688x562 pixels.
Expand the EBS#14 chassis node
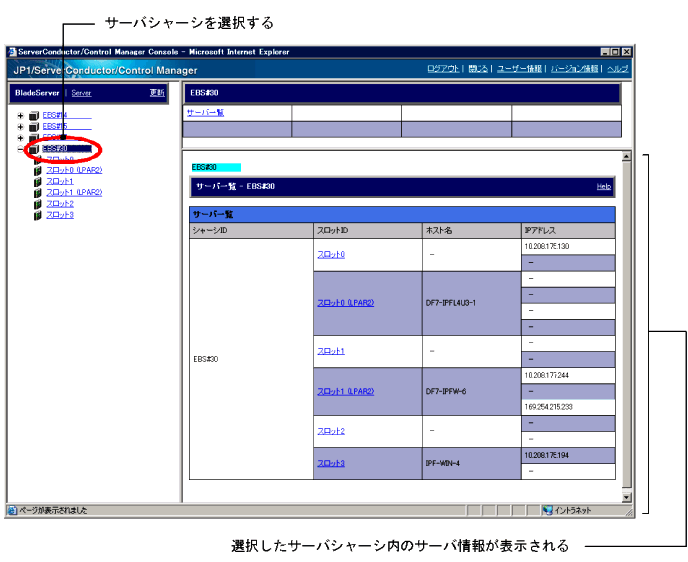point(20,116)
